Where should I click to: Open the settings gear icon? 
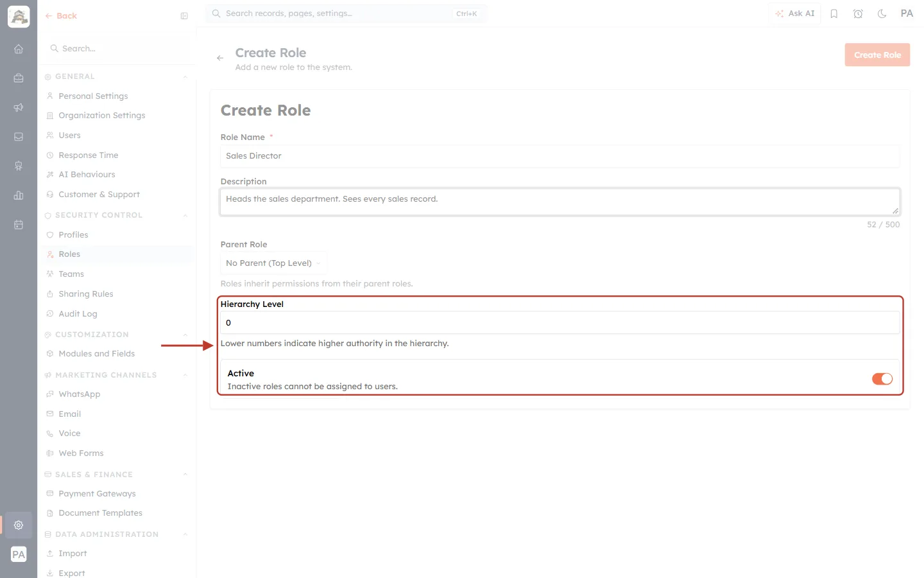(19, 525)
